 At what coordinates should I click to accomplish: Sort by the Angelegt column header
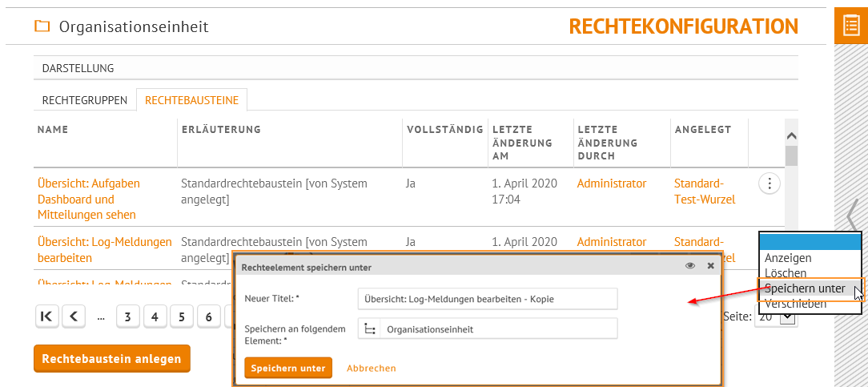tap(703, 130)
